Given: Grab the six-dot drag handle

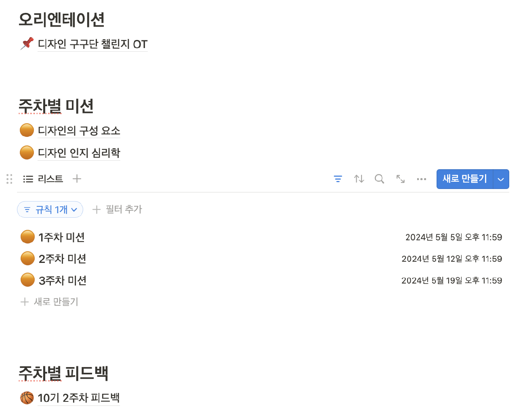Looking at the screenshot, I should [x=9, y=179].
